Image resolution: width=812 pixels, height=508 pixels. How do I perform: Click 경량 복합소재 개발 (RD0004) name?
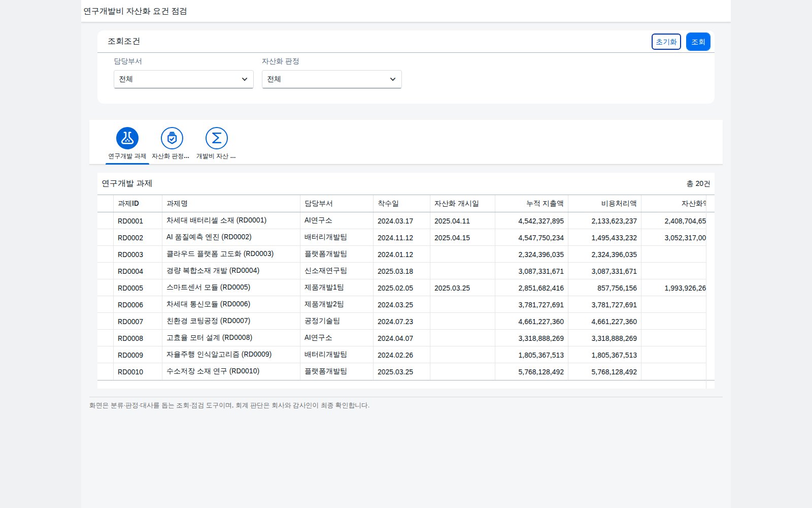[x=213, y=271]
